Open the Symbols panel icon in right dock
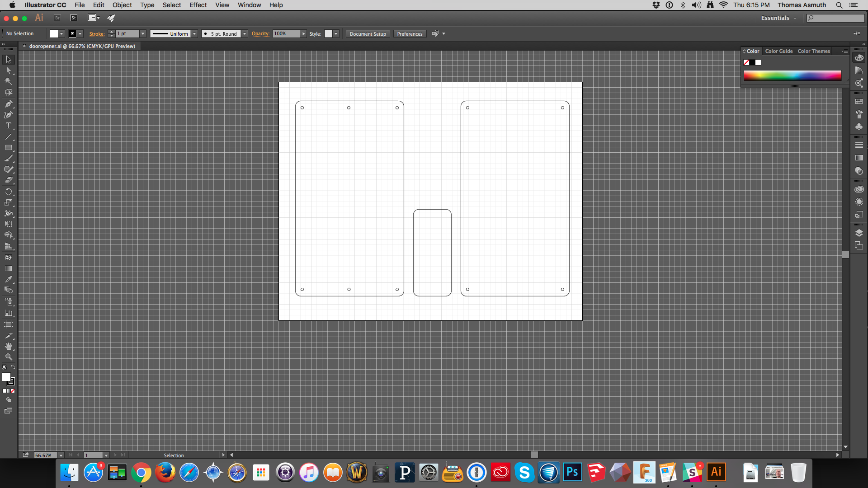The height and width of the screenshot is (488, 868). coord(859,127)
